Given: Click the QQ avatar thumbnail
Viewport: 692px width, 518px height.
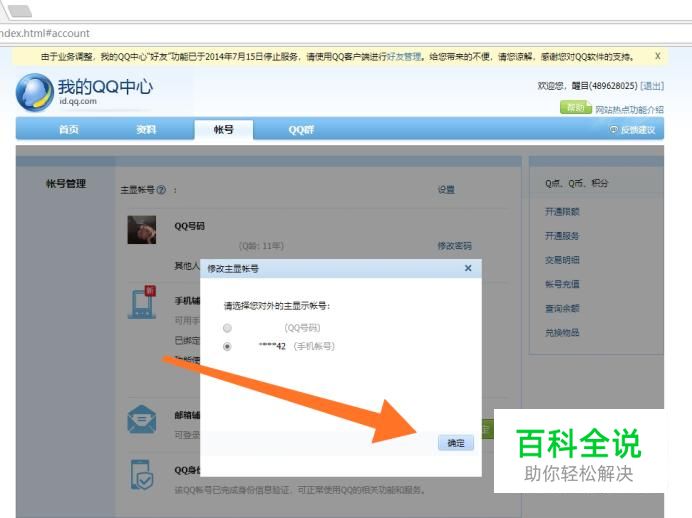Looking at the screenshot, I should point(142,230).
